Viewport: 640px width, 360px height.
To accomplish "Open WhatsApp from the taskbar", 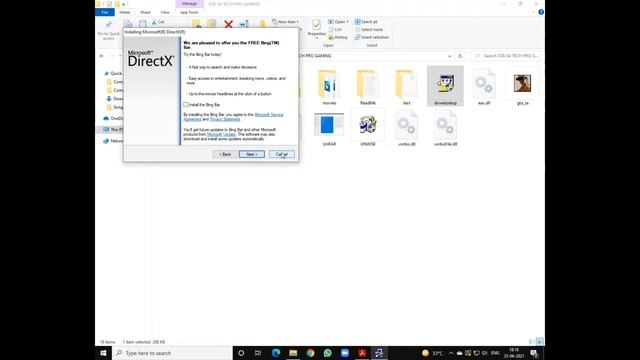I will tap(327, 353).
